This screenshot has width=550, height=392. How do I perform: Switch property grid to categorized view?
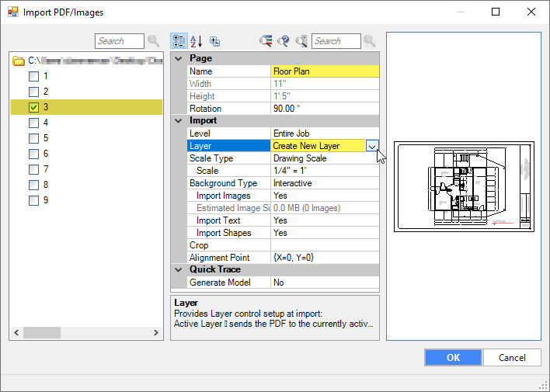point(179,41)
